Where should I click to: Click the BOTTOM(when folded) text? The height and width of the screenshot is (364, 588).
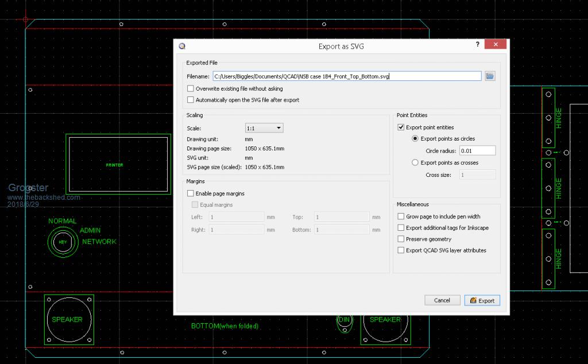pos(225,326)
